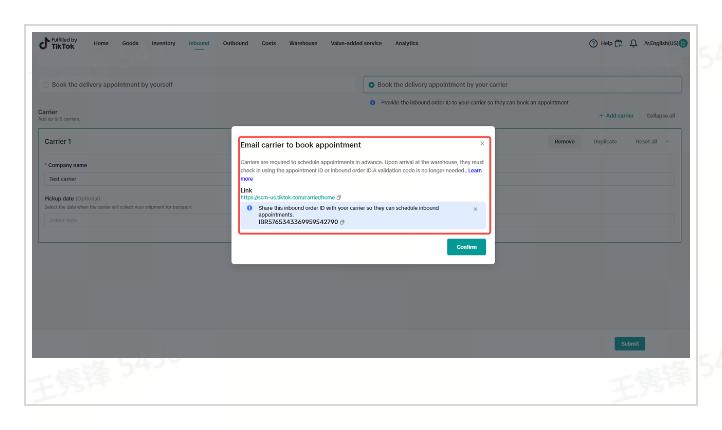Click Collapse all carriers
This screenshot has width=722, height=430.
tap(660, 116)
